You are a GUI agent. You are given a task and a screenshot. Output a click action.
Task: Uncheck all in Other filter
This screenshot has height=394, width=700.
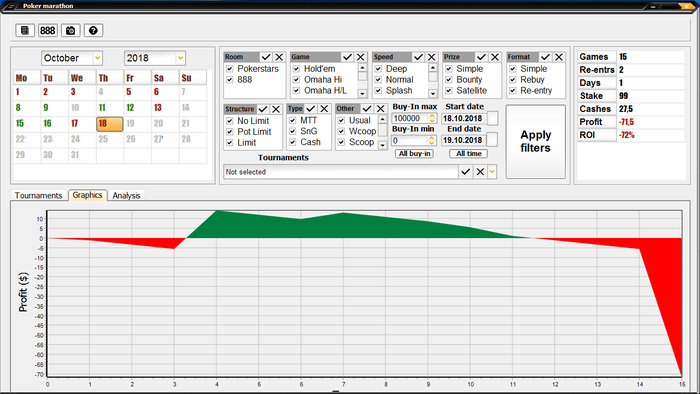[x=380, y=108]
